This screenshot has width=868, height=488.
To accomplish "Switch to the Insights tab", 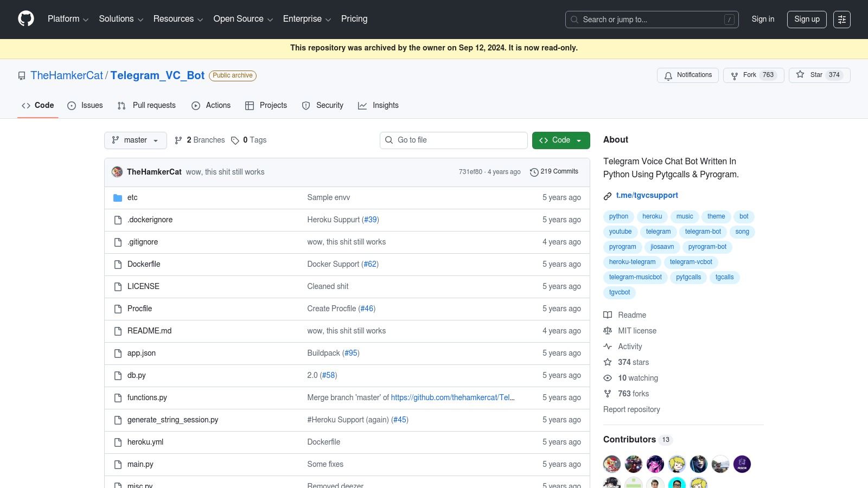I will pyautogui.click(x=378, y=106).
